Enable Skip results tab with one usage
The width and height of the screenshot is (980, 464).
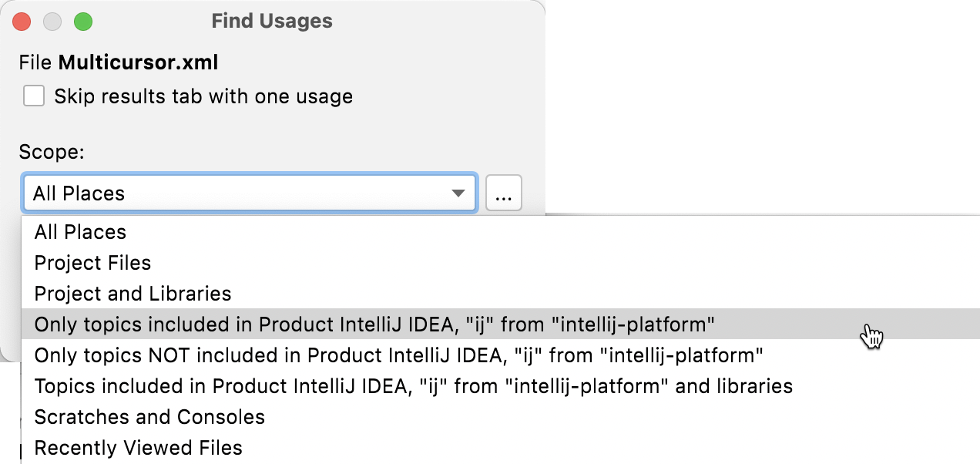tap(32, 95)
